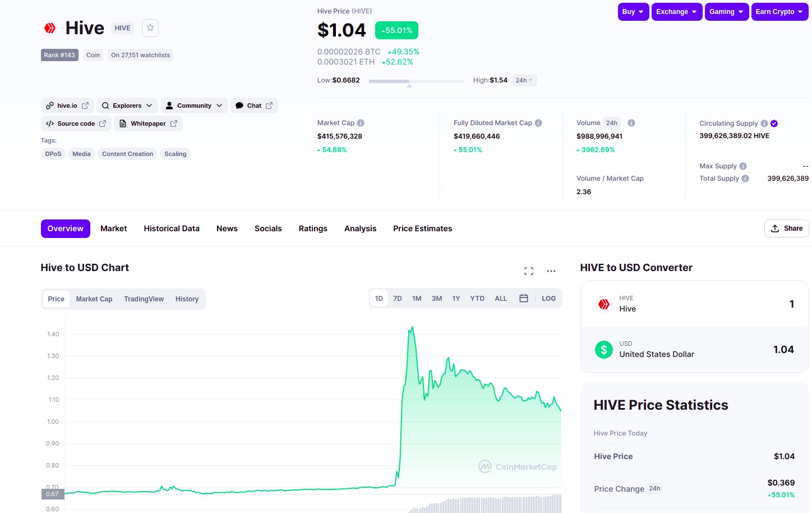
Task: Show Market Cap info tooltip icon
Action: pyautogui.click(x=361, y=123)
